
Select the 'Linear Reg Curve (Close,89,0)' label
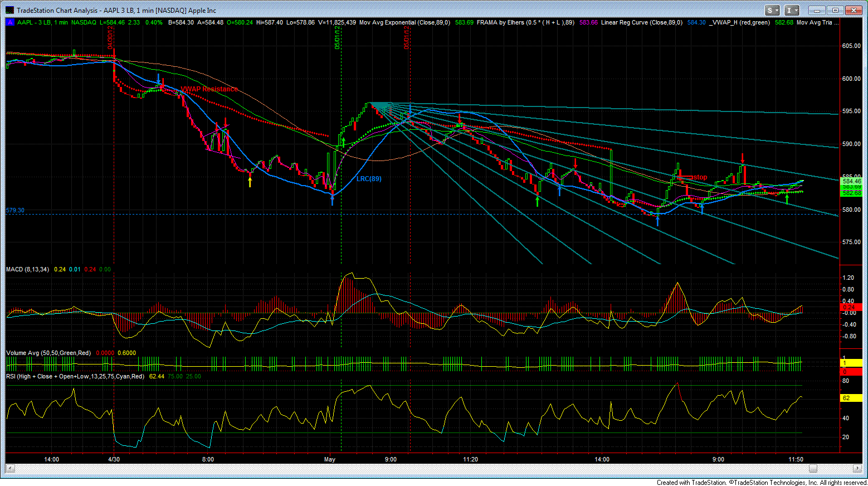click(642, 23)
